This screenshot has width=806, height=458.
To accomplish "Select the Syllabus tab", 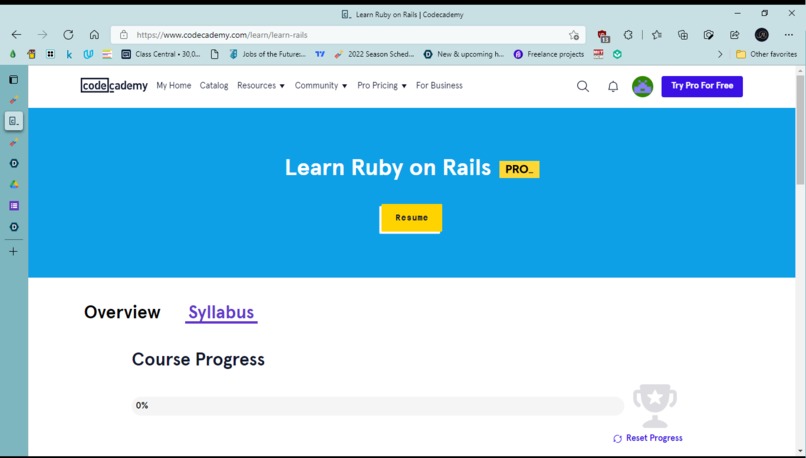I will coord(221,313).
